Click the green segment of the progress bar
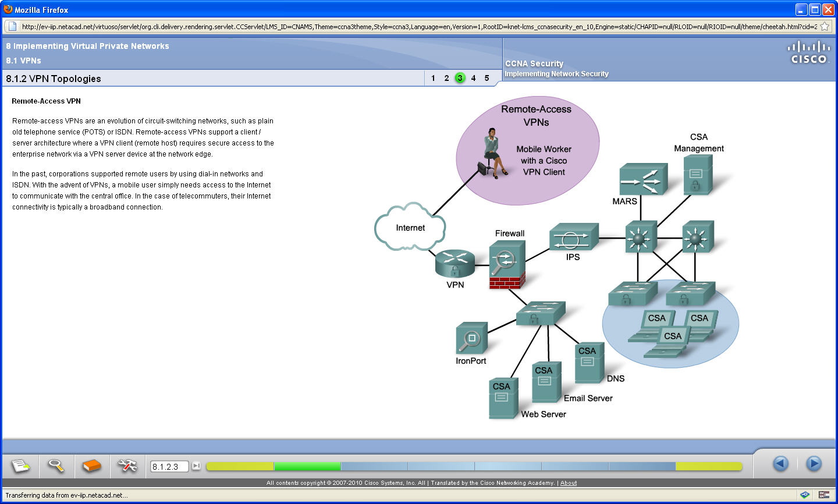Screen dimensions: 838x504 click(x=307, y=466)
